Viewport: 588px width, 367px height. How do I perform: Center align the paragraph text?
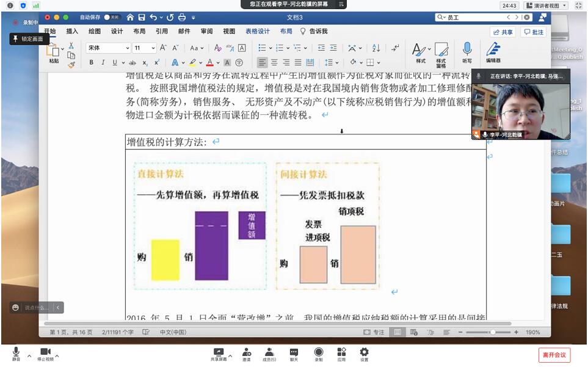[x=275, y=62]
